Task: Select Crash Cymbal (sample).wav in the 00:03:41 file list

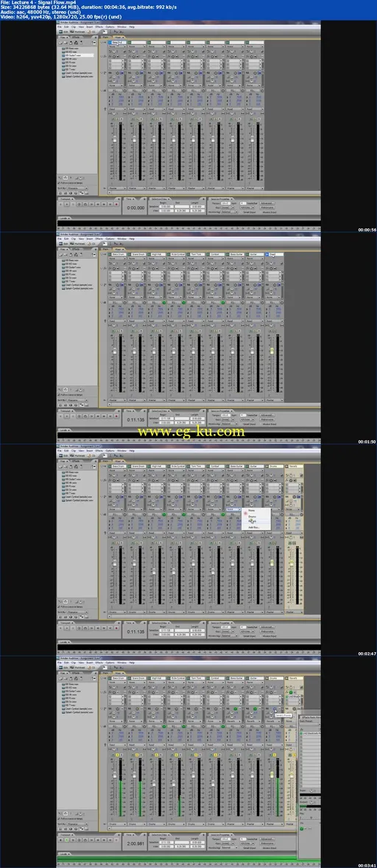Action: pyautogui.click(x=79, y=709)
